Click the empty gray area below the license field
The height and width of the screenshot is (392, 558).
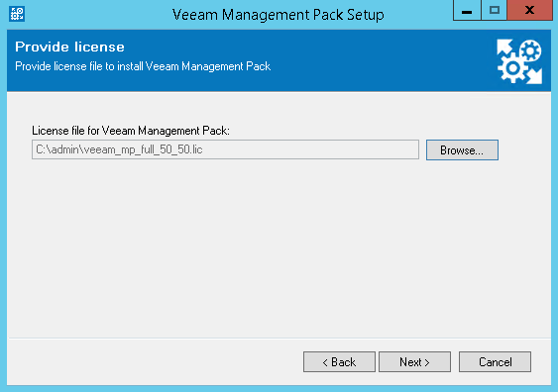tap(279, 248)
